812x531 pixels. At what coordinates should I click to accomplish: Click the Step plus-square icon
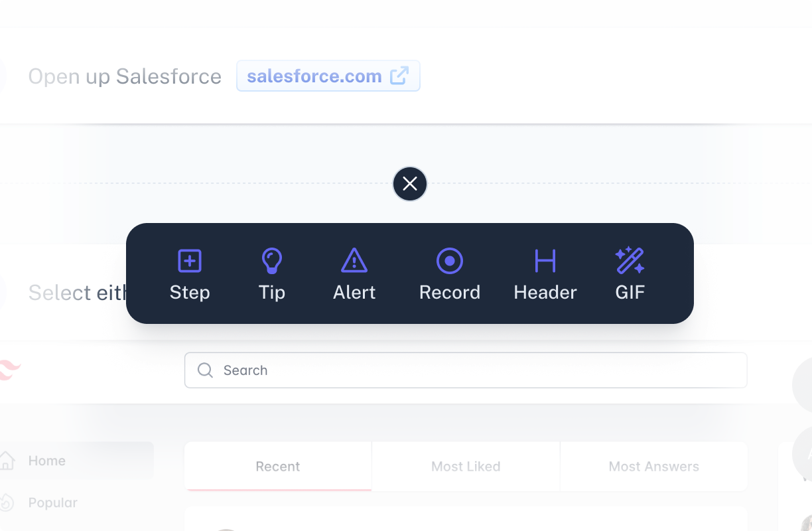190,261
